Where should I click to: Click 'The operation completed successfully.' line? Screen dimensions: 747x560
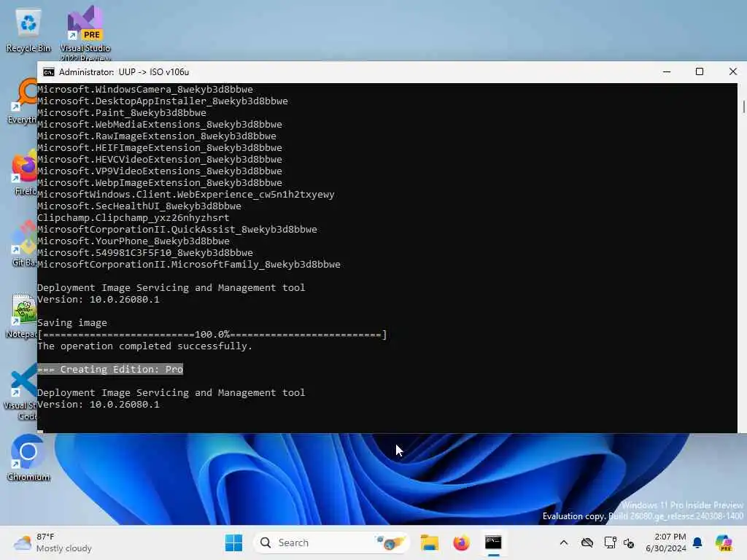(x=144, y=346)
